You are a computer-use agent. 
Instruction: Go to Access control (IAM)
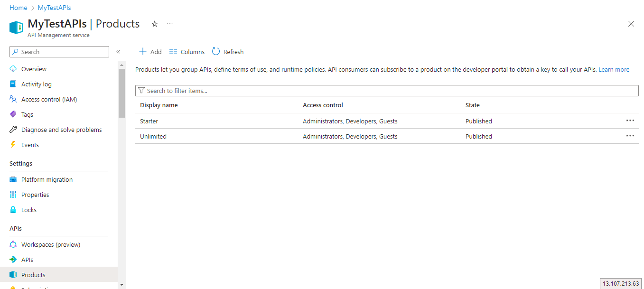[x=49, y=99]
